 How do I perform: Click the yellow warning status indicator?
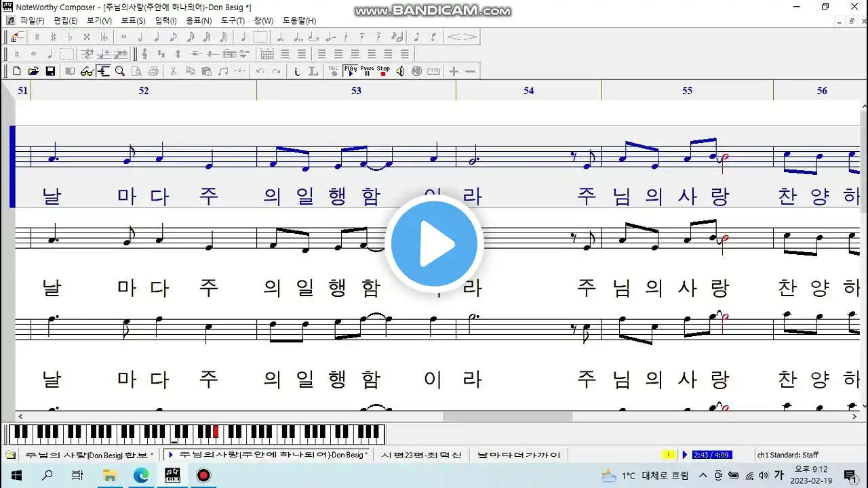[x=669, y=455]
